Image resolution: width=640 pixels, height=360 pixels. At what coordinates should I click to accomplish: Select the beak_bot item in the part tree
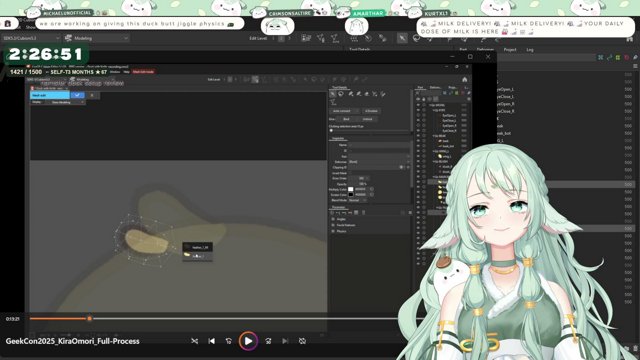click(x=448, y=146)
